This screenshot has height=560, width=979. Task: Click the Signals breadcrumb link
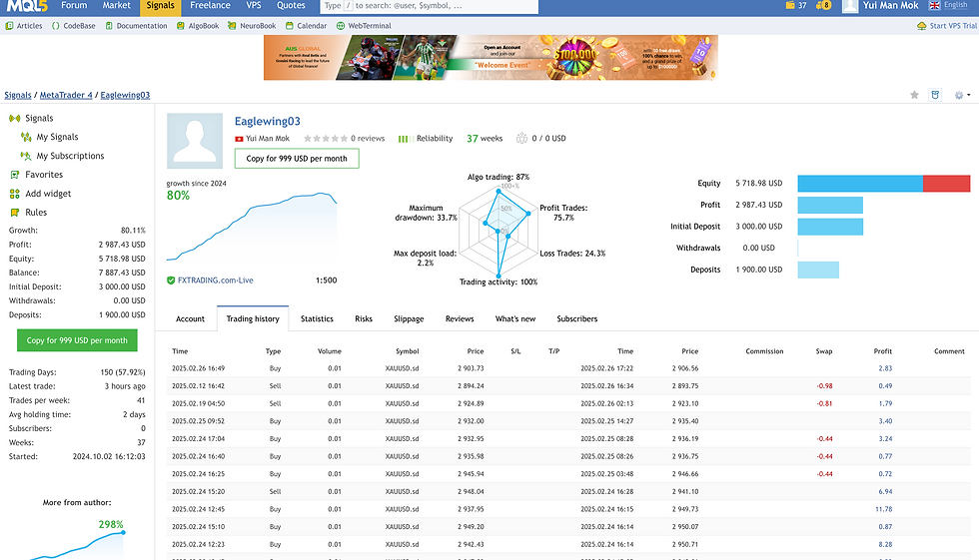18,95
